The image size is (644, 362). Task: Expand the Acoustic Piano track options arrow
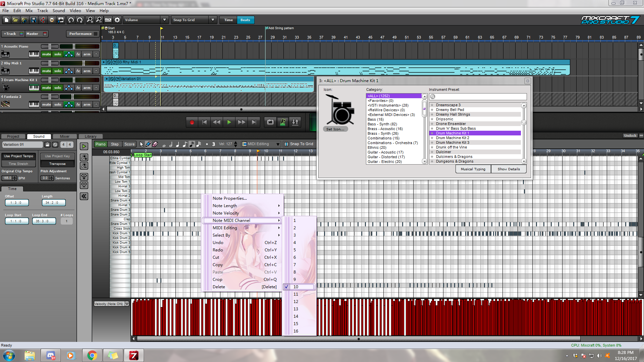click(96, 54)
